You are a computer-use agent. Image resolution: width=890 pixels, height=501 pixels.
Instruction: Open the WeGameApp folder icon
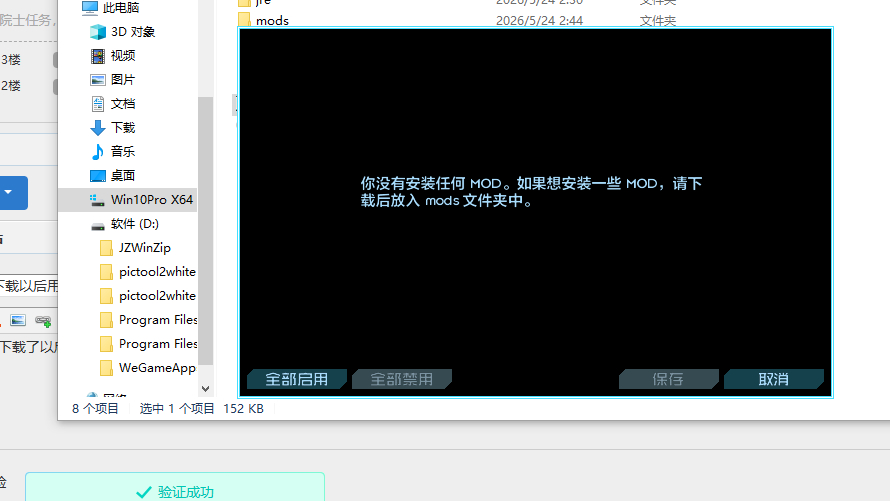[106, 368]
